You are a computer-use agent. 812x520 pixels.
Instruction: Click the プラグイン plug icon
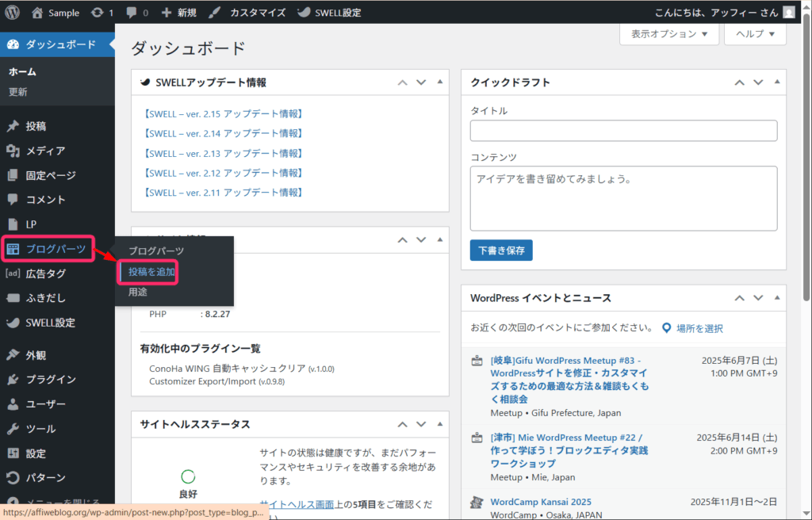(13, 380)
